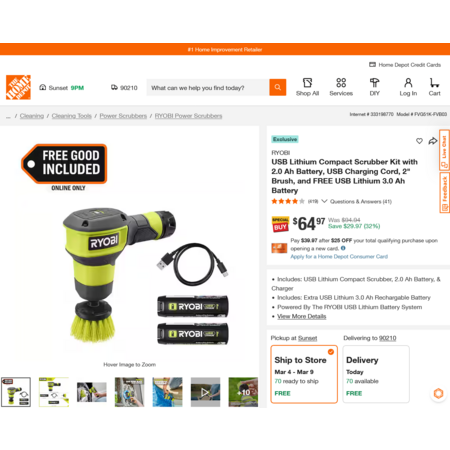Image resolution: width=450 pixels, height=450 pixels.
Task: Expand the star ratings chevron
Action: (x=324, y=201)
